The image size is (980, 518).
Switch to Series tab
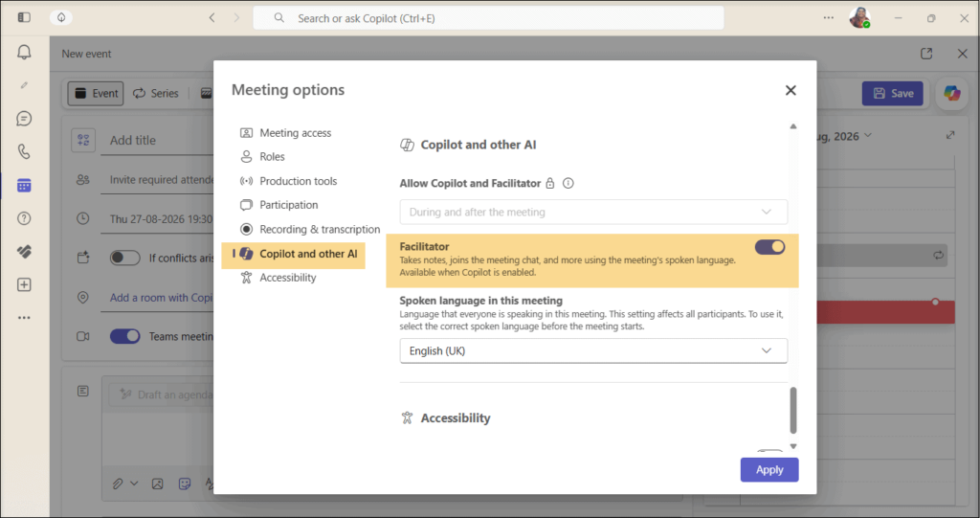tap(156, 93)
